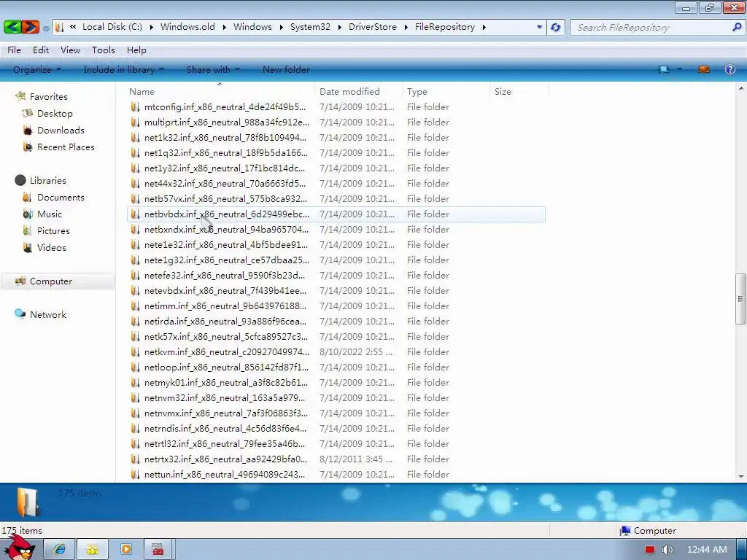
Task: Open the recent pages dropdown arrow
Action: [46, 28]
